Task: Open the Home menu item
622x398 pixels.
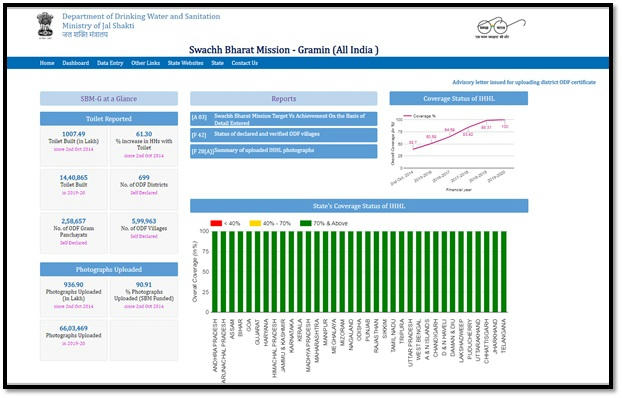Action: click(47, 63)
